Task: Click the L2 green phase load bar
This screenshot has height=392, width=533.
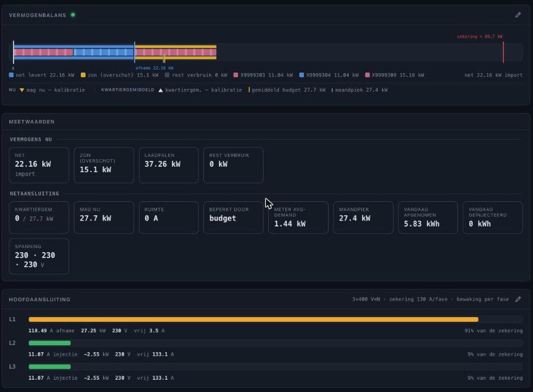Action: [x=50, y=343]
